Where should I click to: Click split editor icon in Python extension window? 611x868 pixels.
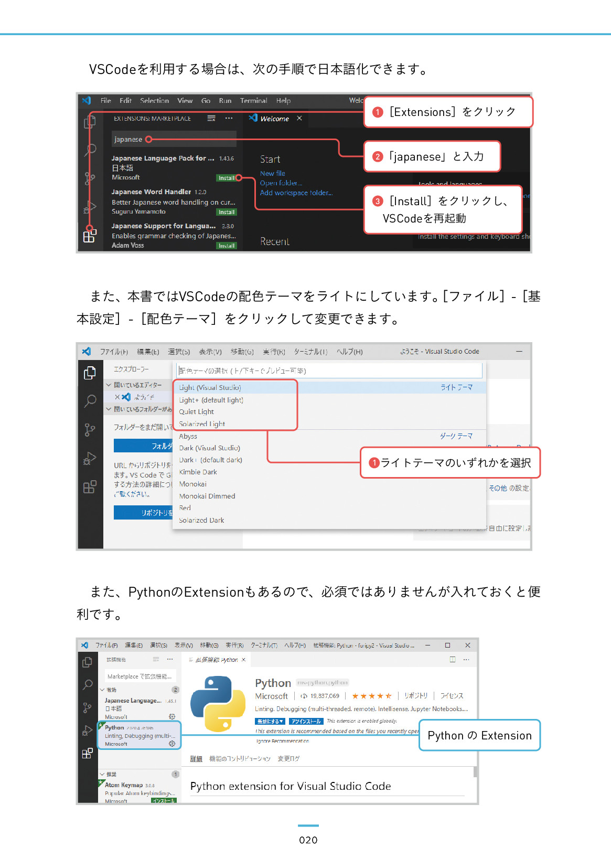click(x=453, y=660)
